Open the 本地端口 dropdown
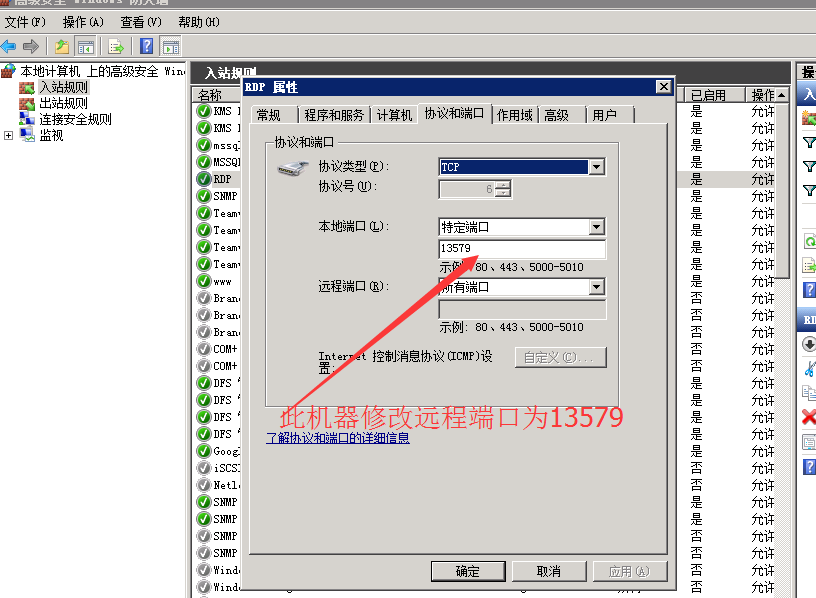 [596, 227]
